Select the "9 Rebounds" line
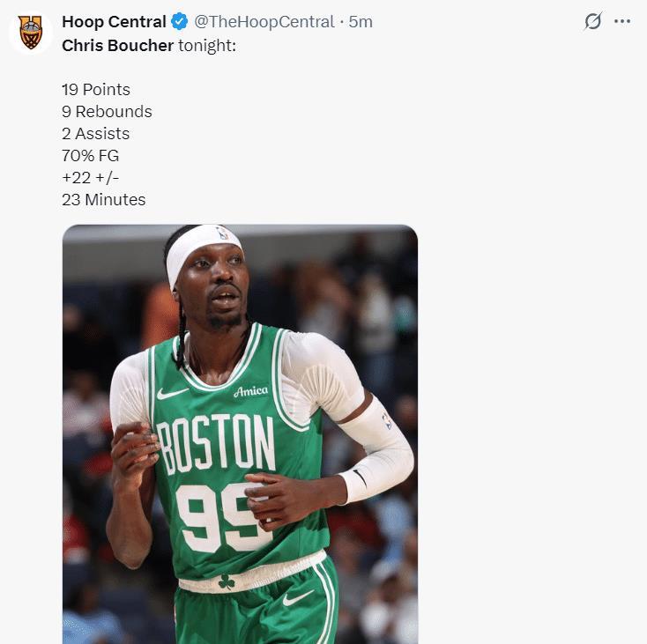647x644 pixels. pos(107,112)
